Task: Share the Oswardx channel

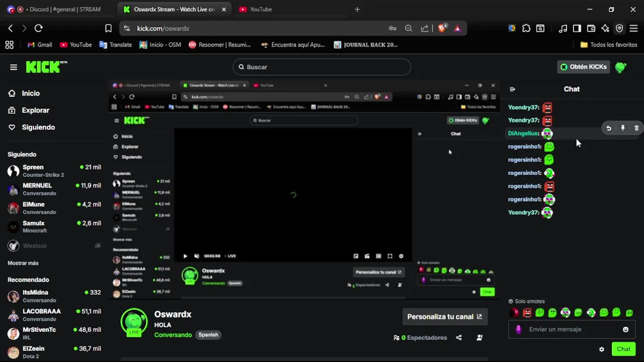Action: 459,338
